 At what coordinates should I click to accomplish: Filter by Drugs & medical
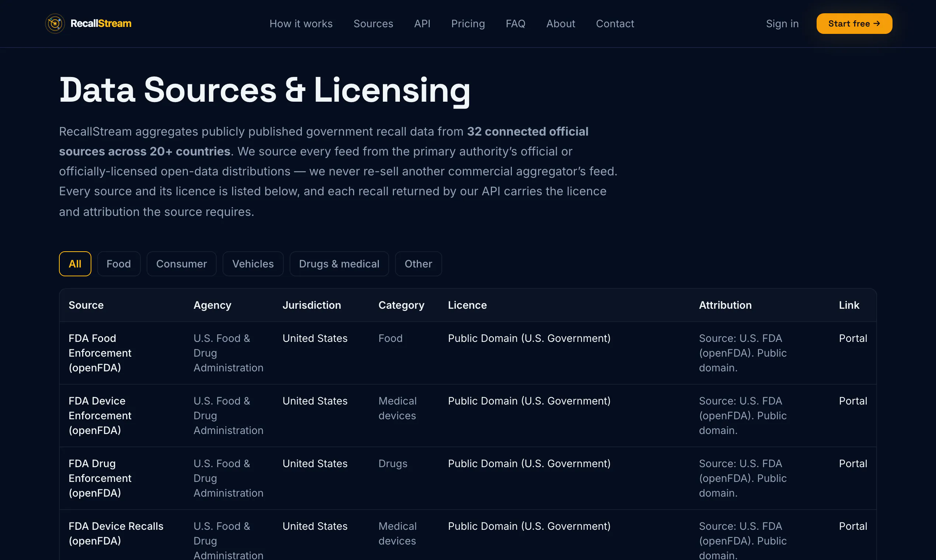(339, 264)
